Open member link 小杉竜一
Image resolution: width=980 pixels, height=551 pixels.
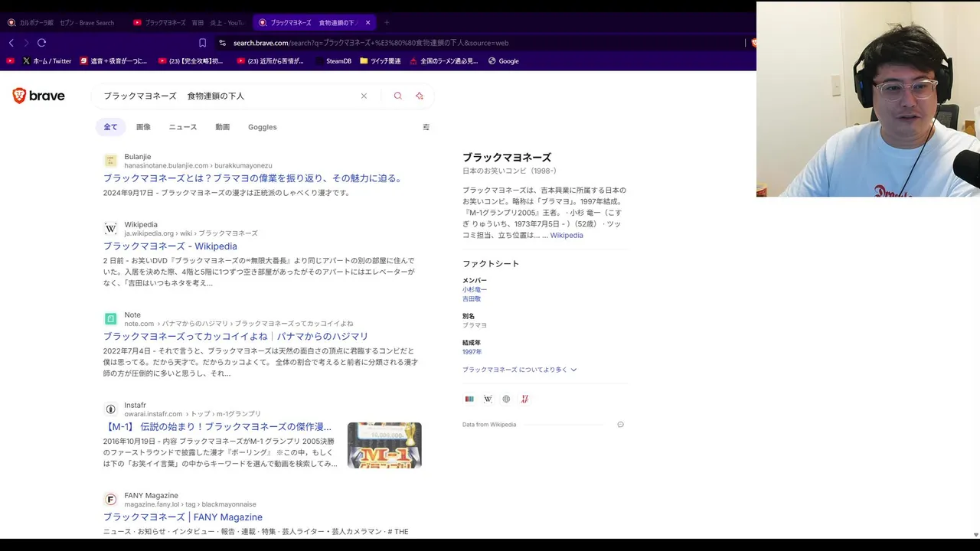475,290
